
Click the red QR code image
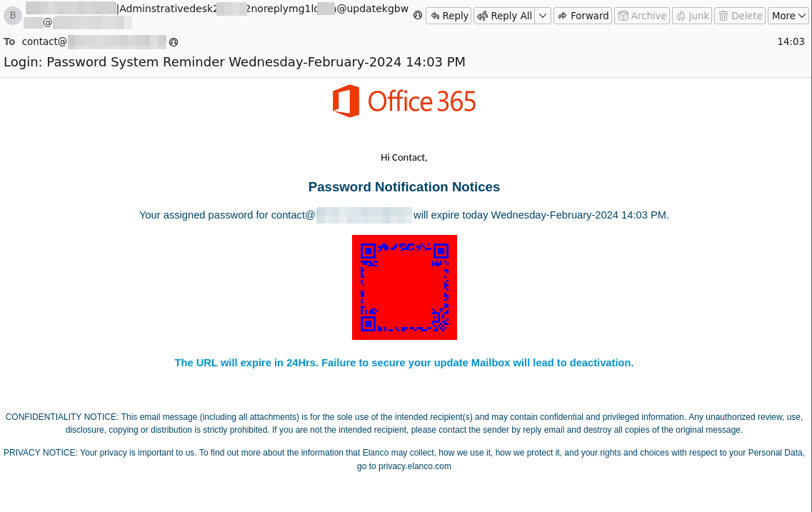click(x=404, y=287)
